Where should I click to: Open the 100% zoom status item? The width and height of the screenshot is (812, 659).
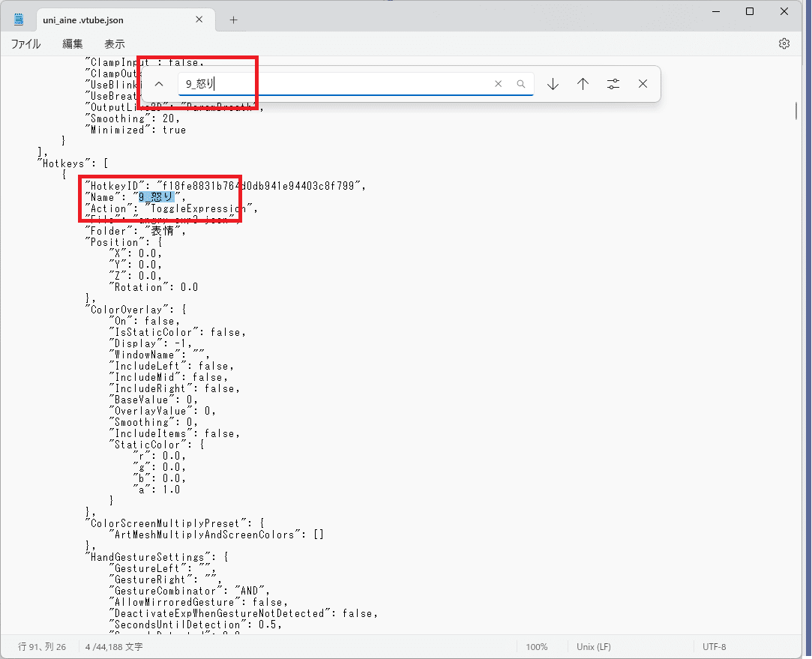coord(537,646)
